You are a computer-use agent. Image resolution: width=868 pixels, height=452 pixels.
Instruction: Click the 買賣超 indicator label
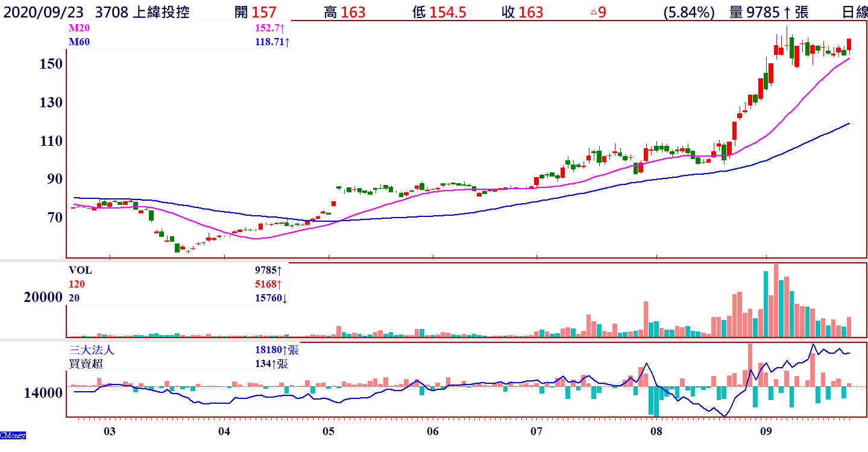(87, 363)
